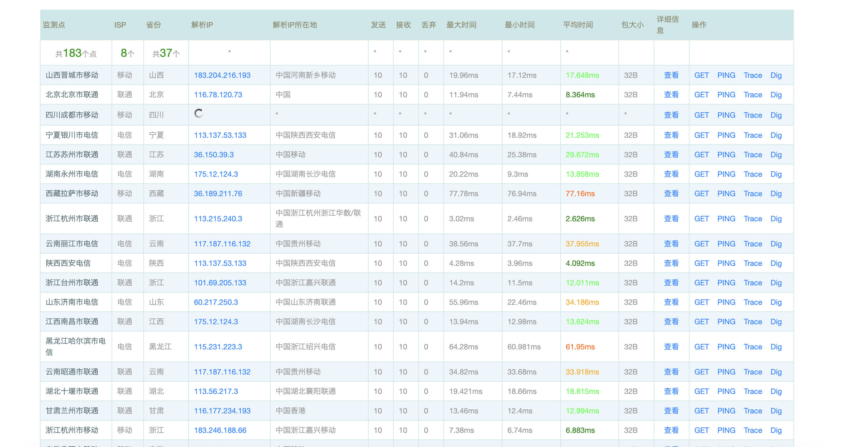This screenshot has height=447, width=868.
Task: Open IP link 183.246.188.66
Action: (220, 430)
